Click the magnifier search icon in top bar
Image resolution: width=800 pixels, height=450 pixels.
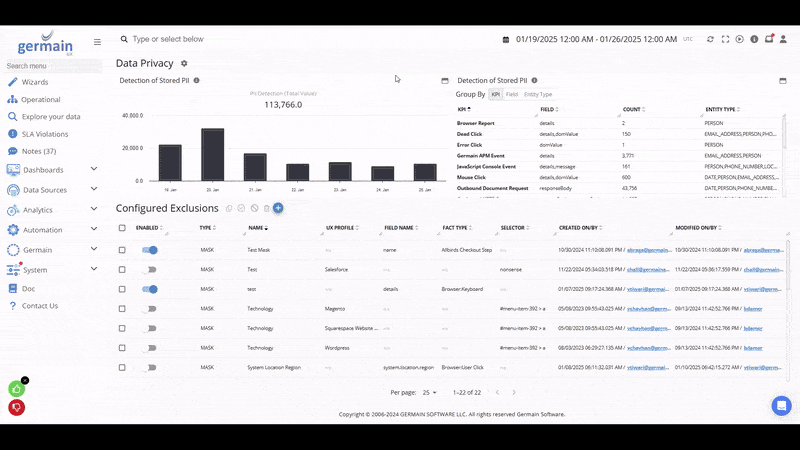[x=124, y=39]
